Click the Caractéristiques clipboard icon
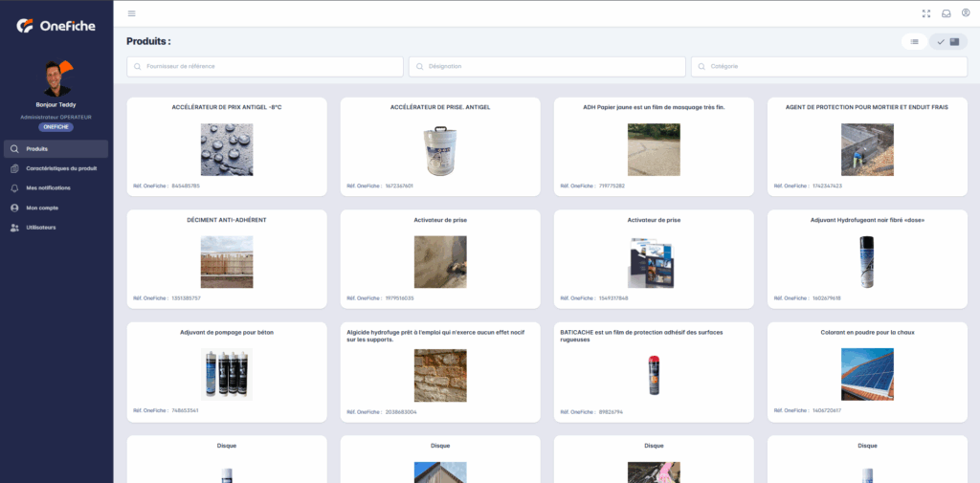The width and height of the screenshot is (980, 483). (x=14, y=168)
